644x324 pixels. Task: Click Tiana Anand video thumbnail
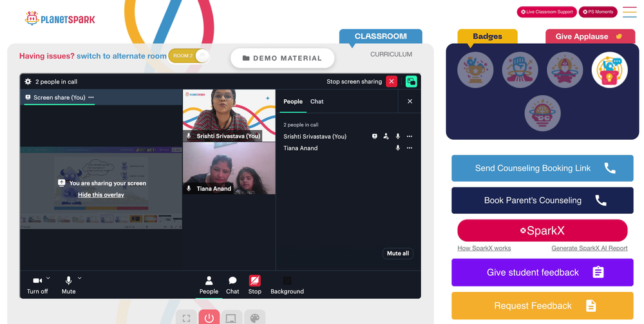point(229,168)
